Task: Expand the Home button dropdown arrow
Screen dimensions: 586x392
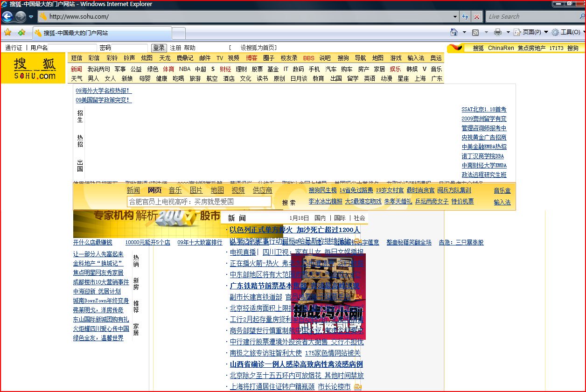Action: (x=464, y=32)
